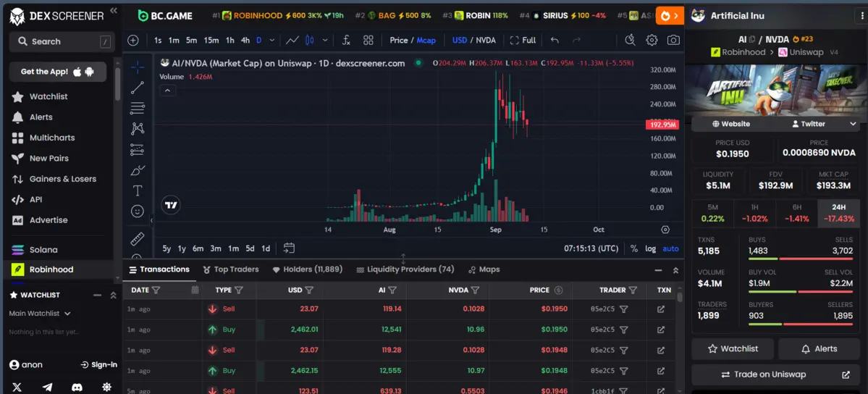This screenshot has width=868, height=394.
Task: Open time axis settings icon beside Oct
Action: point(665,230)
